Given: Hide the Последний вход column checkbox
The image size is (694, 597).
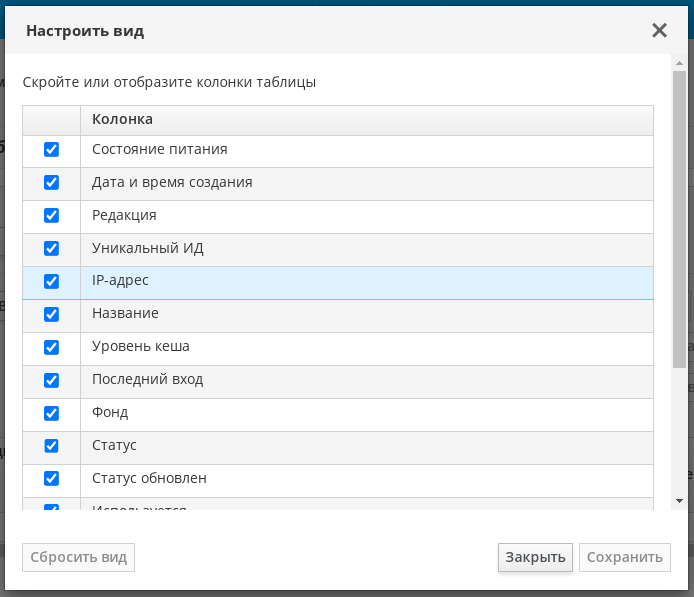Looking at the screenshot, I should click(51, 380).
